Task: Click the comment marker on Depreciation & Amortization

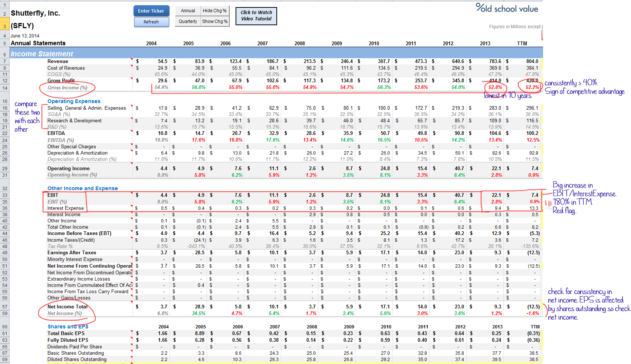Action: tap(132, 151)
